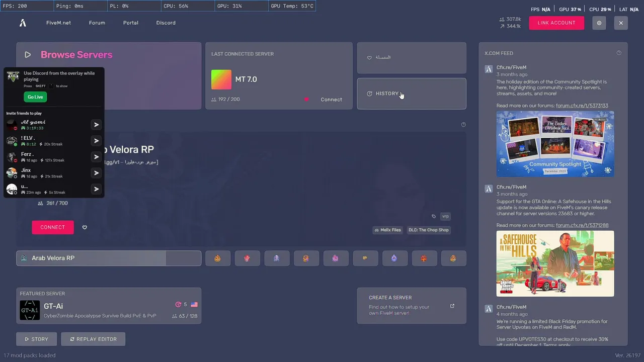Open Safehouse in the Hills image
The width and height of the screenshot is (644, 362).
coord(555,263)
